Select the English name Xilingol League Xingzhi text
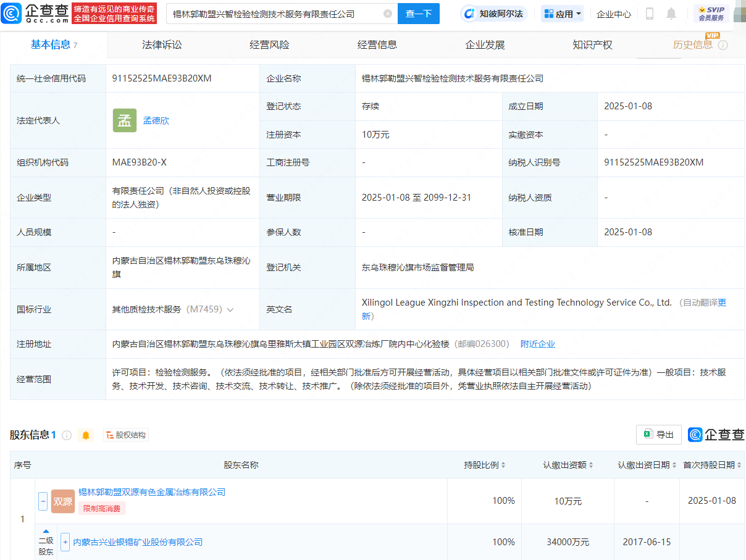 (x=516, y=303)
